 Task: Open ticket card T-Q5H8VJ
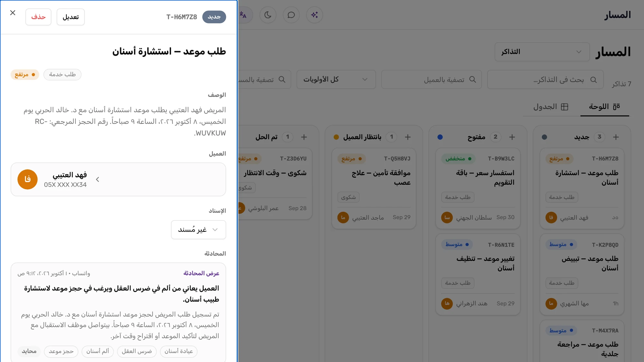click(x=374, y=188)
